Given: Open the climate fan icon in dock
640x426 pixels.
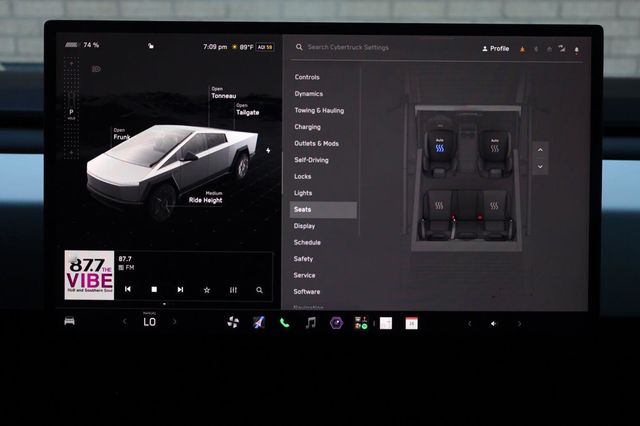Looking at the screenshot, I should coord(233,322).
